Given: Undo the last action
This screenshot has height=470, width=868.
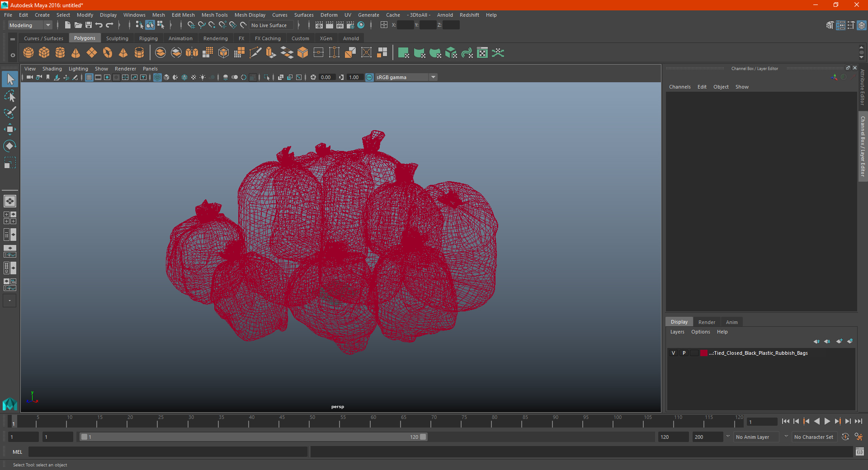Looking at the screenshot, I should [99, 25].
